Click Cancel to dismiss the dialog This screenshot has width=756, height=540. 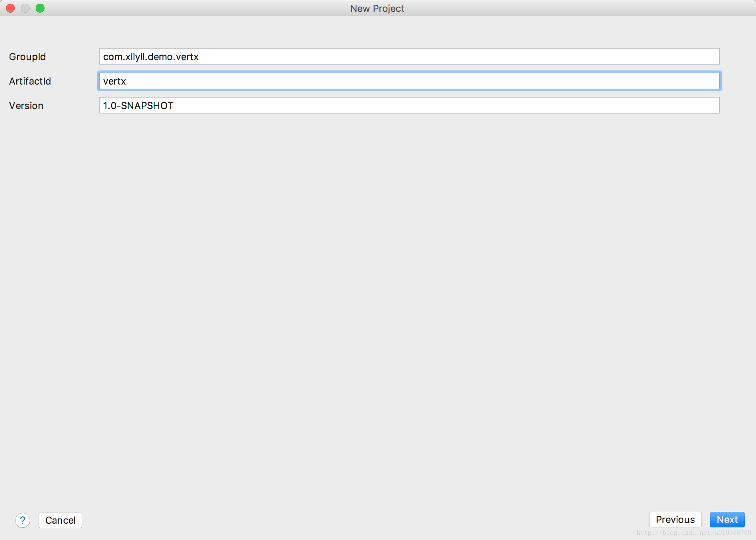pyautogui.click(x=60, y=520)
